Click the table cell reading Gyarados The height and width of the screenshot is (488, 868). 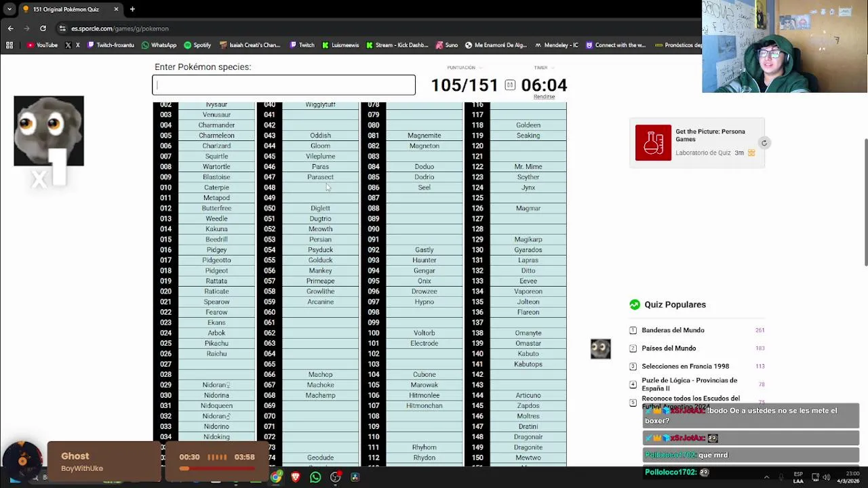tap(528, 249)
